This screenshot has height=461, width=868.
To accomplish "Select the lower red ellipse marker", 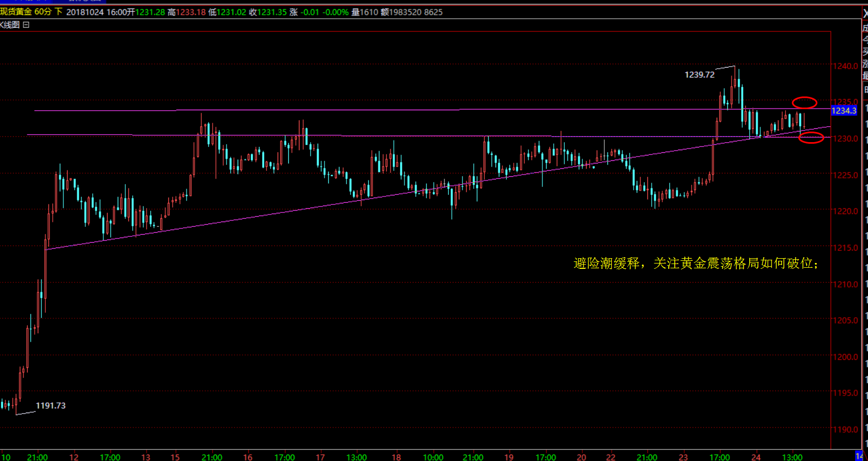I will (x=811, y=138).
